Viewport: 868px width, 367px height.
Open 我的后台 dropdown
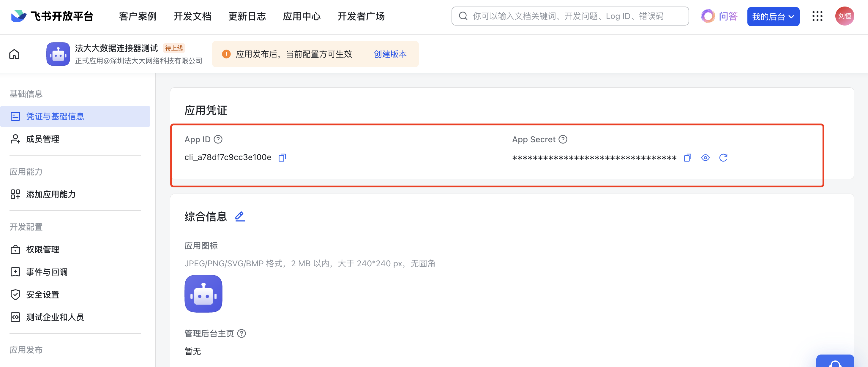(x=773, y=17)
